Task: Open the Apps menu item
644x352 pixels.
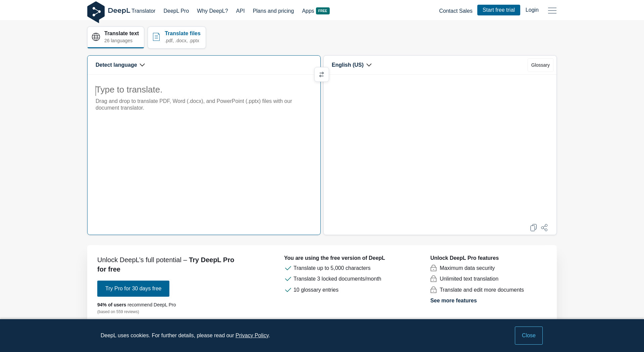Action: click(x=308, y=11)
